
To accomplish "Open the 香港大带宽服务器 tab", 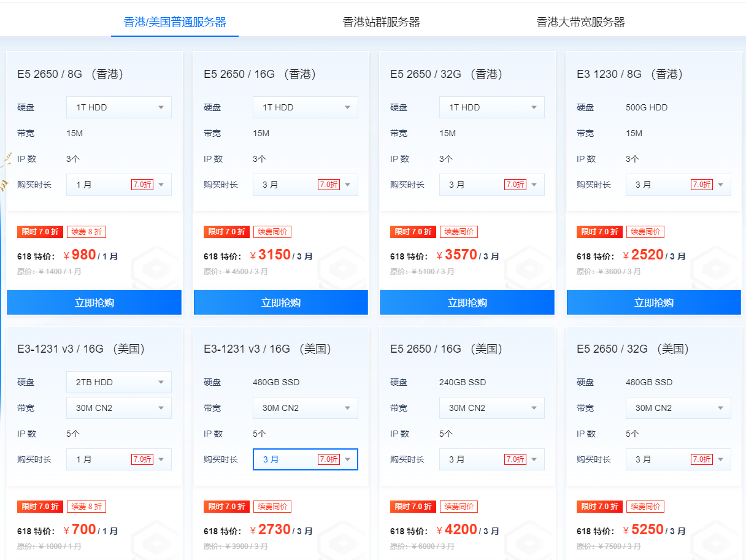I will (x=580, y=22).
